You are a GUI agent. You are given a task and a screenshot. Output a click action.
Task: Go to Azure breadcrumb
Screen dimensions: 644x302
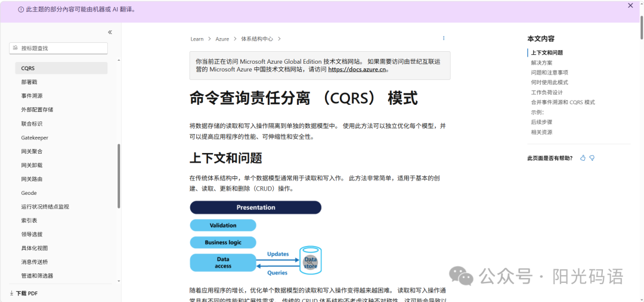click(222, 39)
